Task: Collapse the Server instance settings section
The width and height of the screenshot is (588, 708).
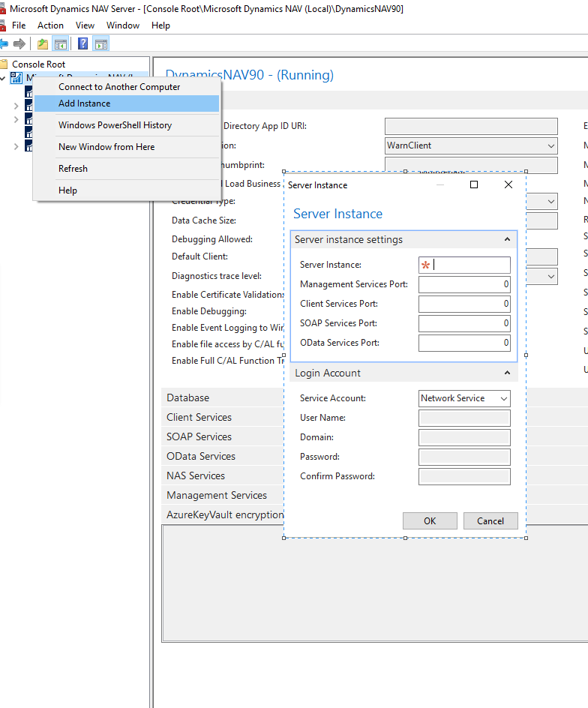Action: [x=507, y=239]
